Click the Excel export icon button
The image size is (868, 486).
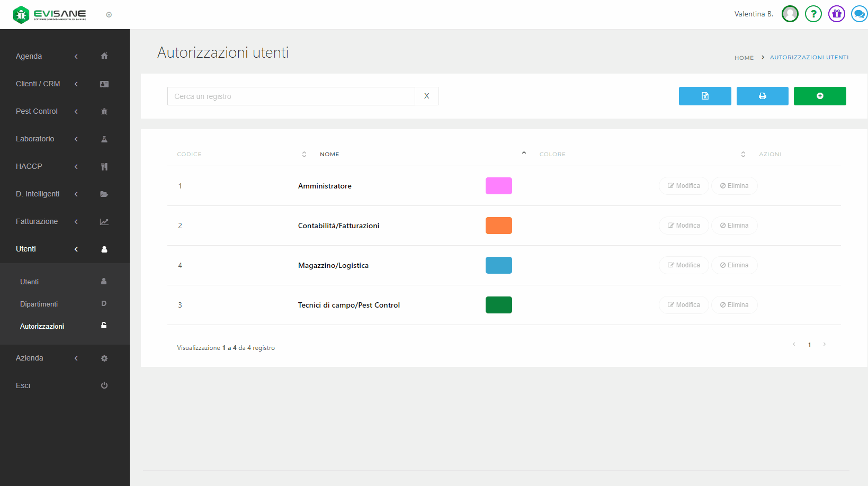click(x=705, y=96)
